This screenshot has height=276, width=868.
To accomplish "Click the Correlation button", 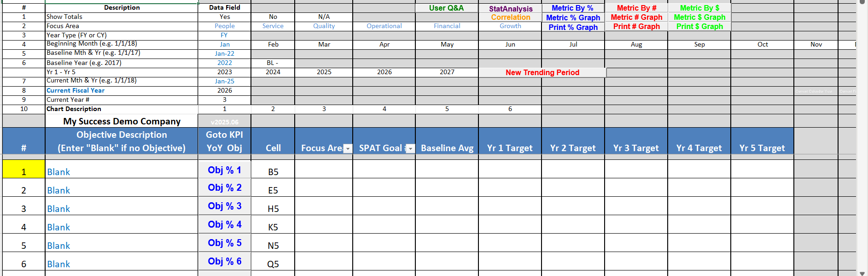I will pyautogui.click(x=510, y=18).
